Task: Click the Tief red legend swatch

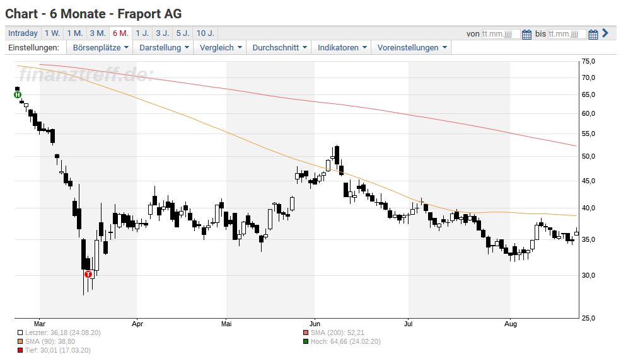Action: click(x=20, y=350)
